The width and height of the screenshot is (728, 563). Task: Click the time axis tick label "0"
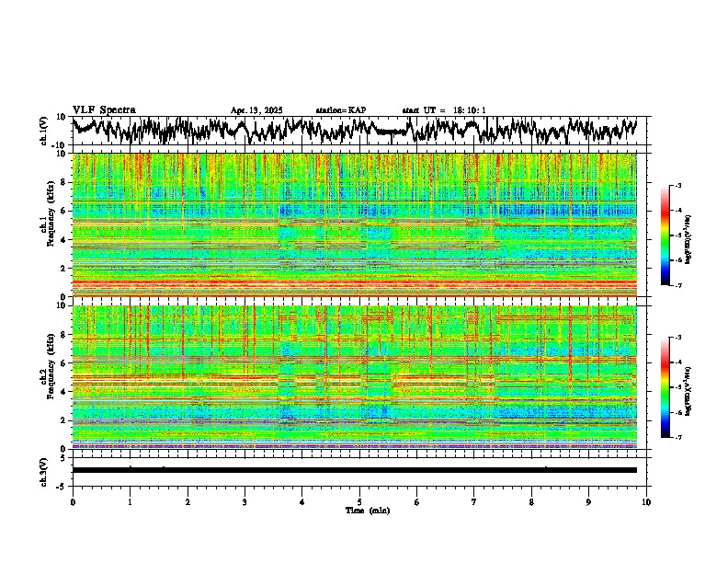(73, 502)
